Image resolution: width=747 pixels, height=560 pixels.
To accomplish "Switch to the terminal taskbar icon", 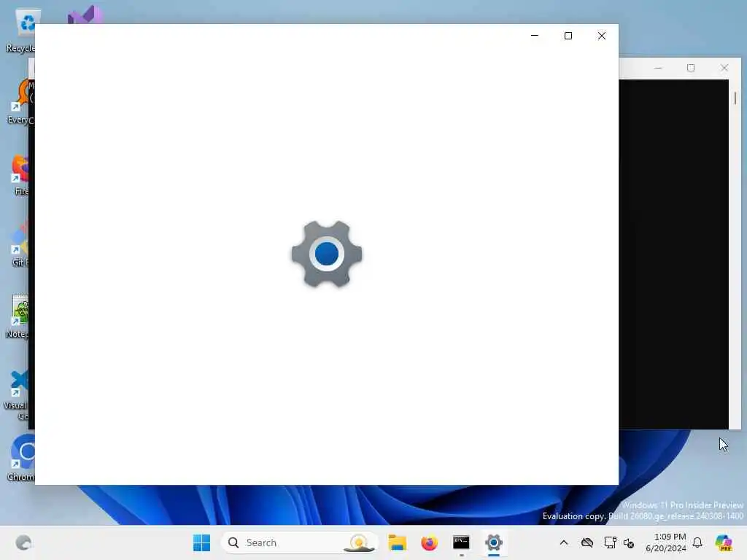I will coord(461,542).
